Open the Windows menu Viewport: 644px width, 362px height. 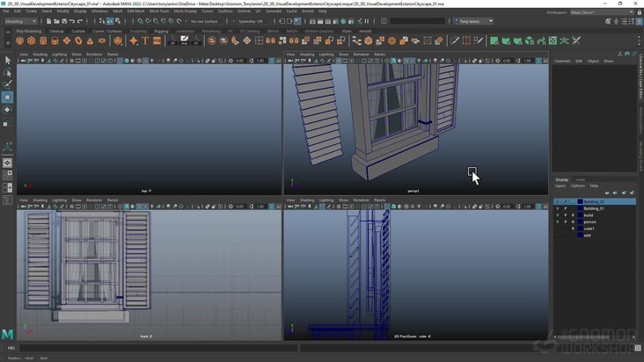pos(99,11)
